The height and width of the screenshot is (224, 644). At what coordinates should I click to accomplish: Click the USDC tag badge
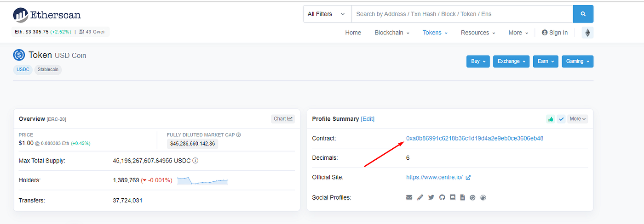[x=23, y=70]
